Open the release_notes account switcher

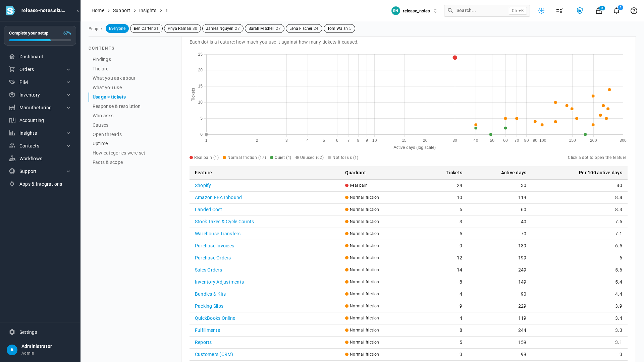point(415,11)
